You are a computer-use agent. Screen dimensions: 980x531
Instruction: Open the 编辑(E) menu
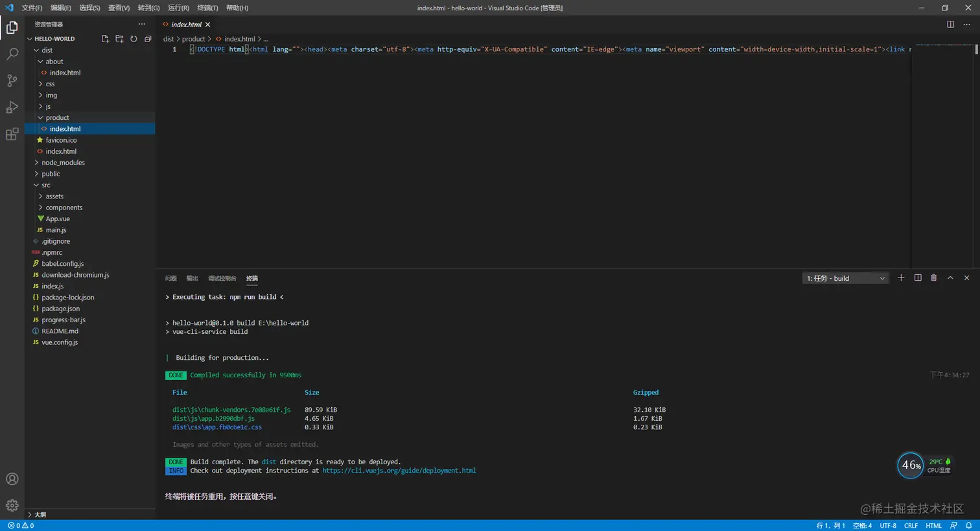tap(61, 8)
